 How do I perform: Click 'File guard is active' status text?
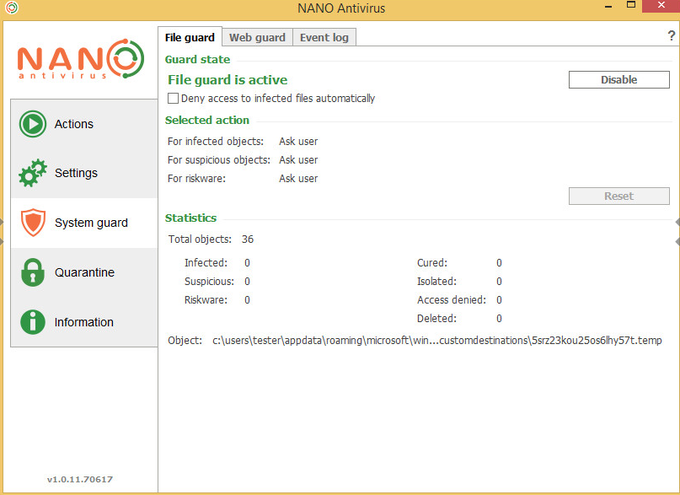pos(228,80)
